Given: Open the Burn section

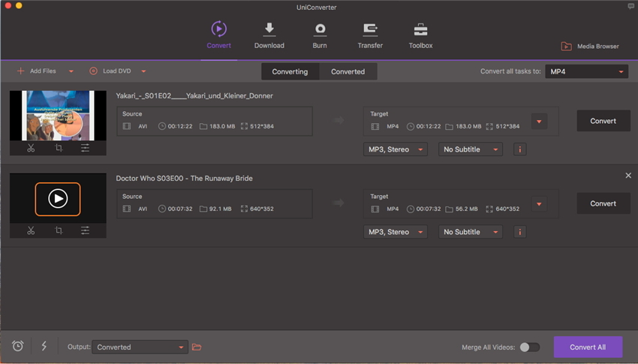Looking at the screenshot, I should tap(320, 35).
